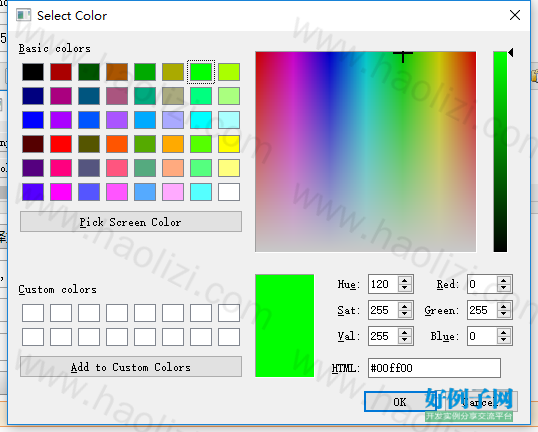Click the HTML hex color field #00ff00

pos(434,368)
